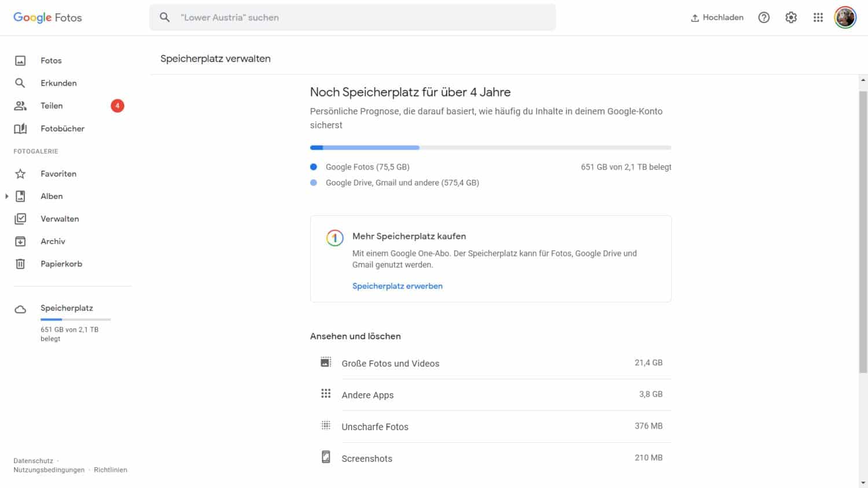Open the Google apps grid icon
This screenshot has width=868, height=488.
tap(818, 17)
